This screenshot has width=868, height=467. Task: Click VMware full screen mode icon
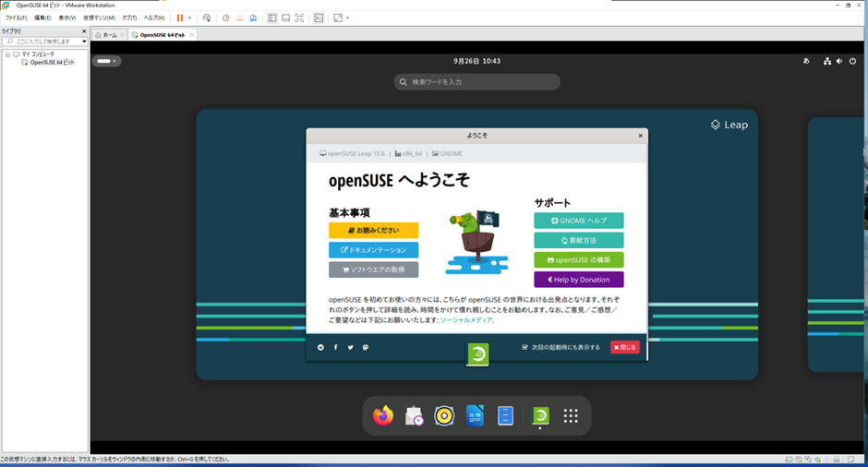pos(299,18)
